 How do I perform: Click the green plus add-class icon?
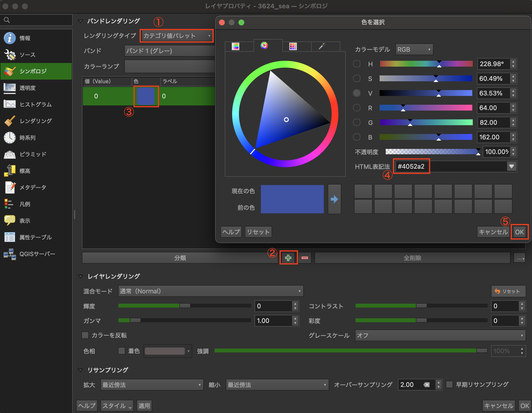click(x=288, y=258)
